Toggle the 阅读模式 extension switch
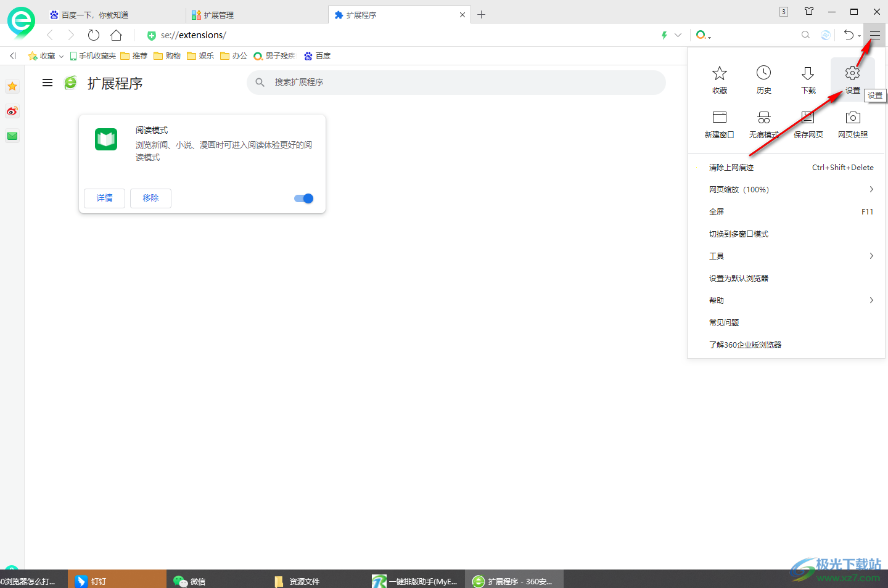Image resolution: width=888 pixels, height=588 pixels. click(x=304, y=198)
